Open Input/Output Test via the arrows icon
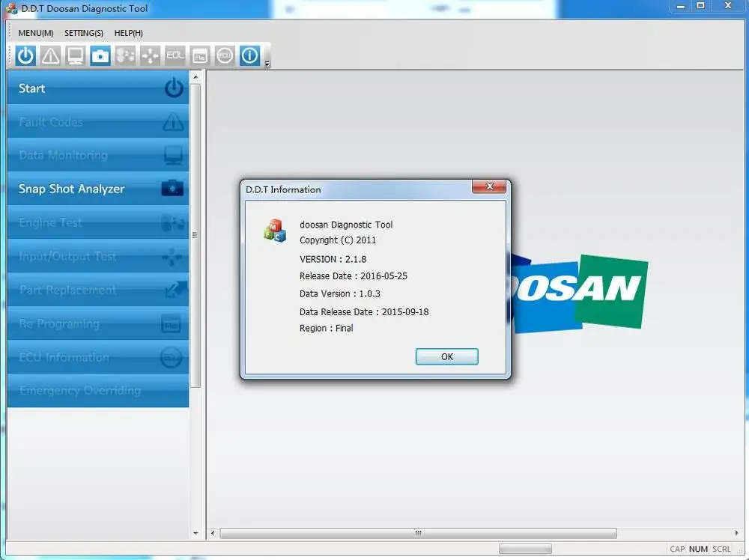Image resolution: width=749 pixels, height=560 pixels. (x=150, y=55)
